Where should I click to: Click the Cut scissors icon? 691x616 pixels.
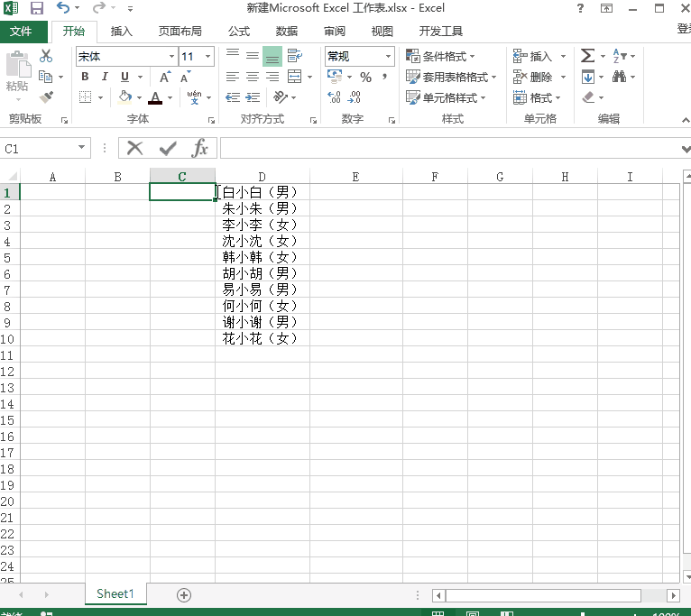coord(46,56)
